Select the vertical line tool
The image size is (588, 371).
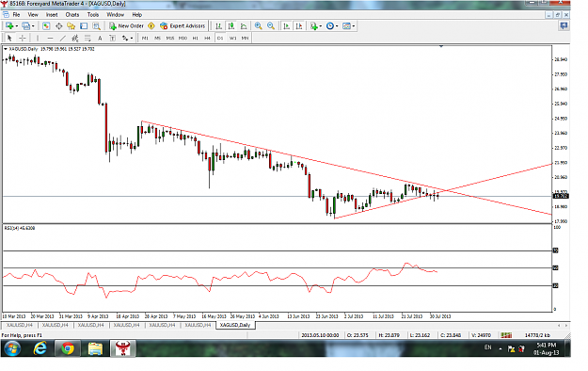[37, 38]
